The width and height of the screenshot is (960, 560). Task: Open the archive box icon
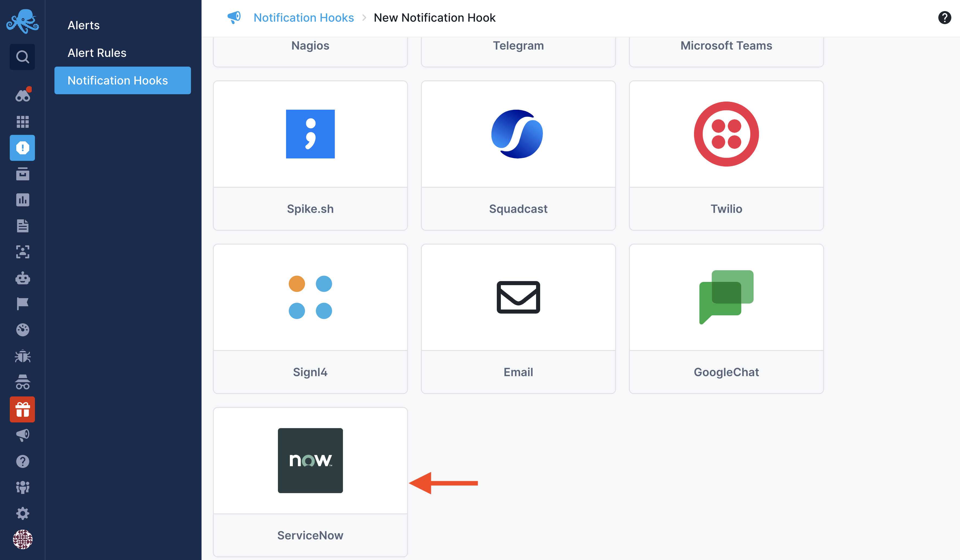pos(22,174)
